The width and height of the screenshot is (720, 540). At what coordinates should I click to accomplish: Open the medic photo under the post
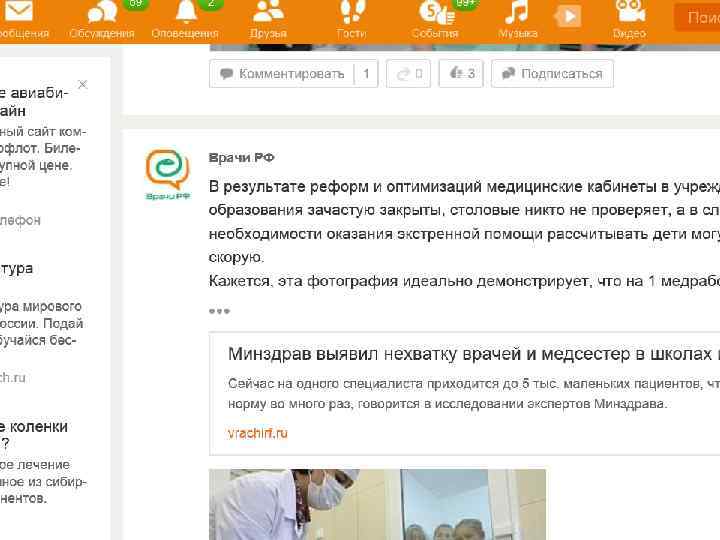(377, 504)
